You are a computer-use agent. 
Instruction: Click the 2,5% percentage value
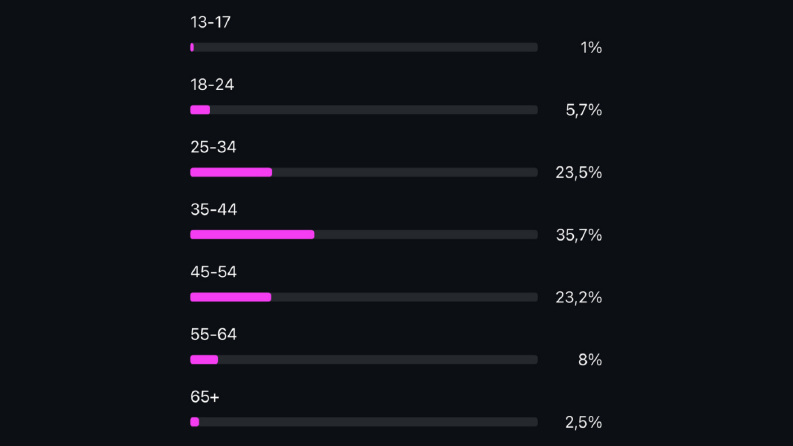click(584, 422)
